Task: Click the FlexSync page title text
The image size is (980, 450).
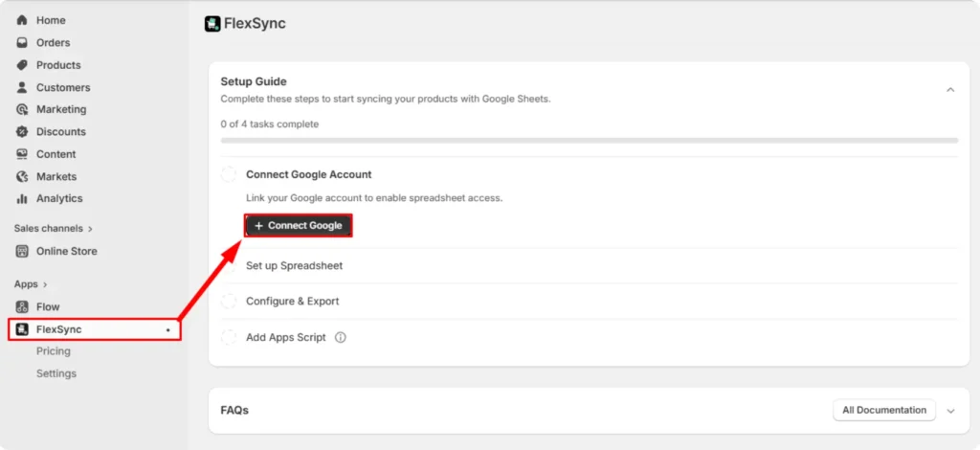Action: [x=255, y=24]
